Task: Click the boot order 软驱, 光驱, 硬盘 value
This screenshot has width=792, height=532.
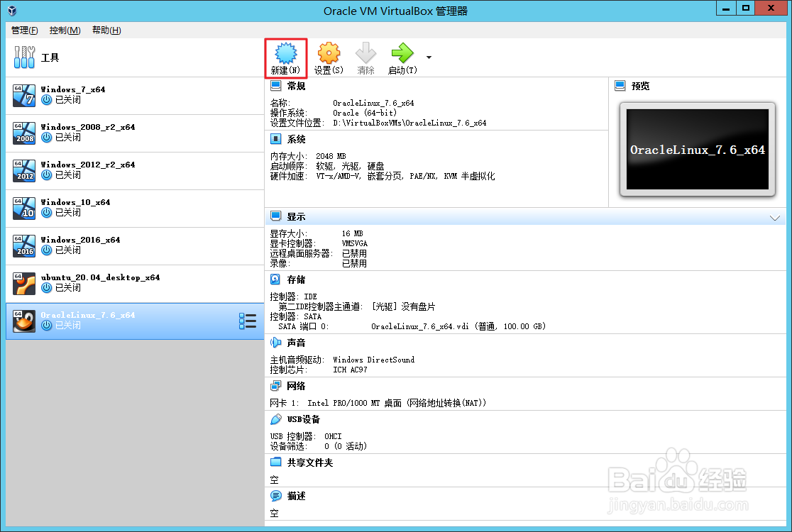Action: (x=350, y=166)
